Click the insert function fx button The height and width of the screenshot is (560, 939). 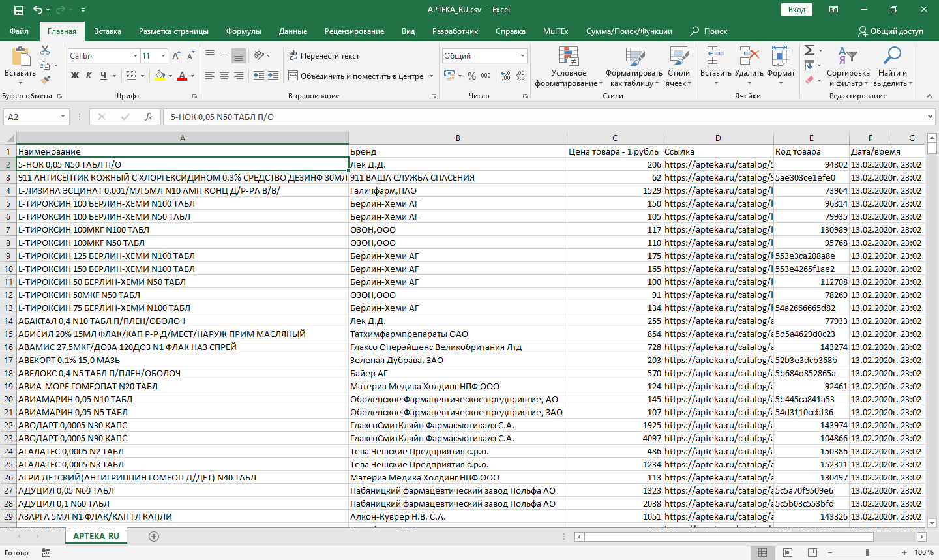click(x=149, y=117)
